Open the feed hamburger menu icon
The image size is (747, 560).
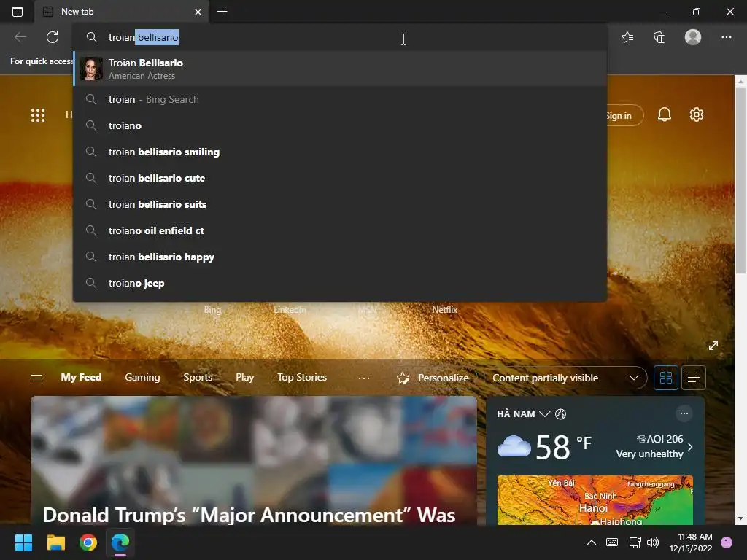(x=36, y=378)
